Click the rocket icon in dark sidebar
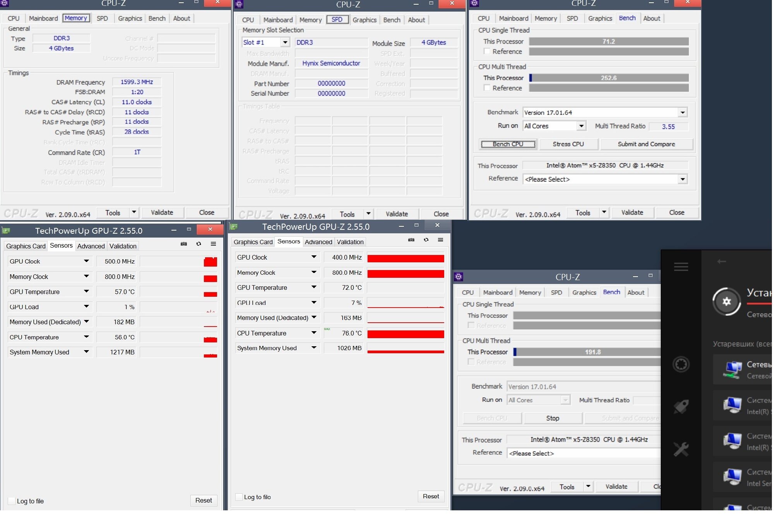Image resolution: width=775 pixels, height=532 pixels. (681, 407)
